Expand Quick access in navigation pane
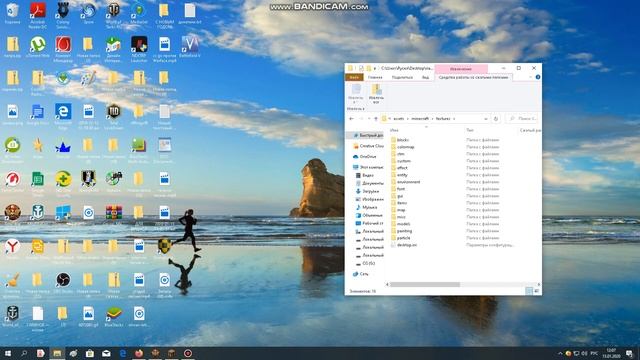640x360 pixels. 368,135
